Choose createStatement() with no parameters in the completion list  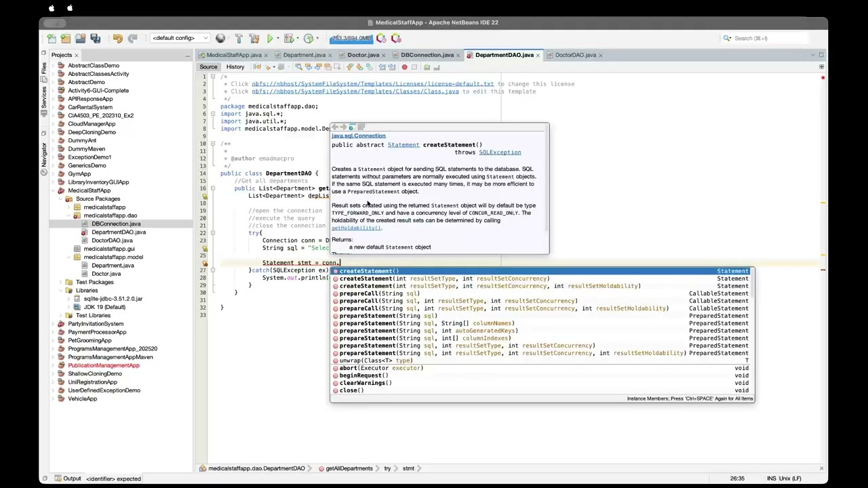(x=541, y=271)
